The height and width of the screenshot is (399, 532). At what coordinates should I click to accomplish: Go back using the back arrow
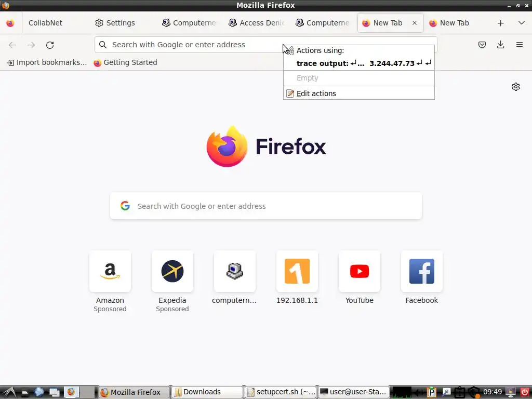[x=12, y=45]
